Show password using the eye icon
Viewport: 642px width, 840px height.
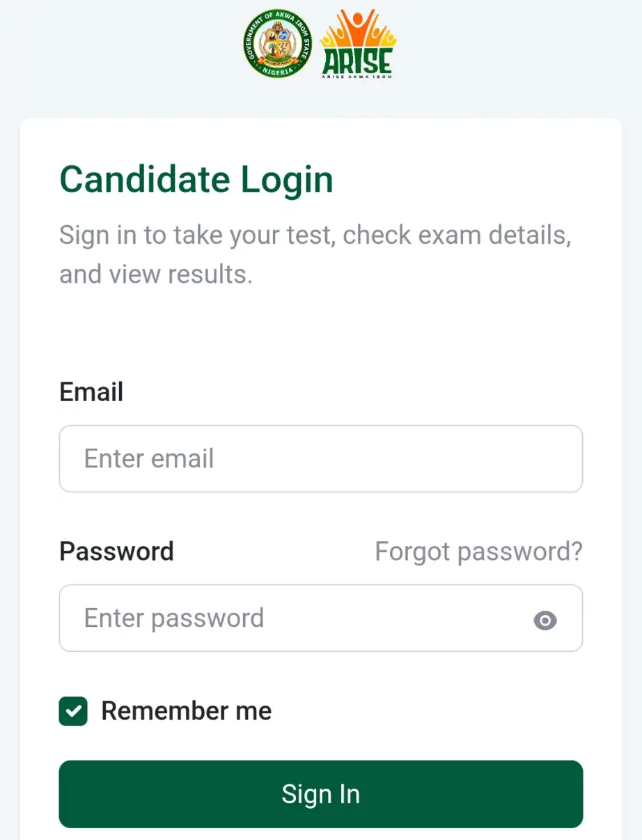pyautogui.click(x=545, y=619)
